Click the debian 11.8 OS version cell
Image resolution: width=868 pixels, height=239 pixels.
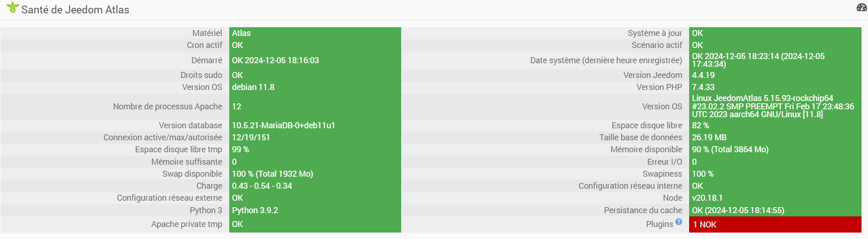tap(253, 87)
